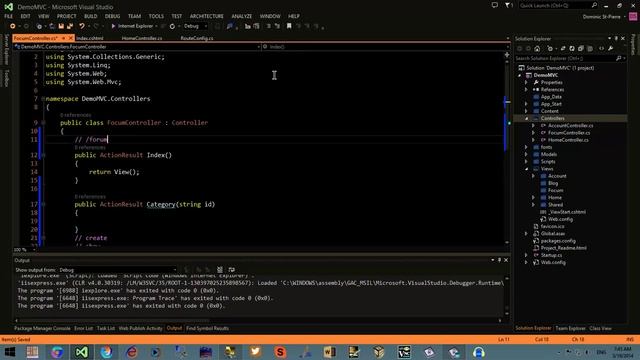The width and height of the screenshot is (640, 360).
Task: Expand the Models folder
Action: click(526, 154)
